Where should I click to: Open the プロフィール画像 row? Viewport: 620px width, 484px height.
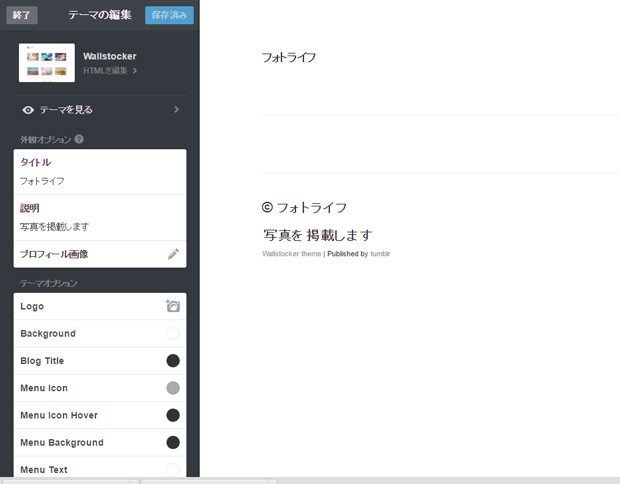(x=100, y=254)
